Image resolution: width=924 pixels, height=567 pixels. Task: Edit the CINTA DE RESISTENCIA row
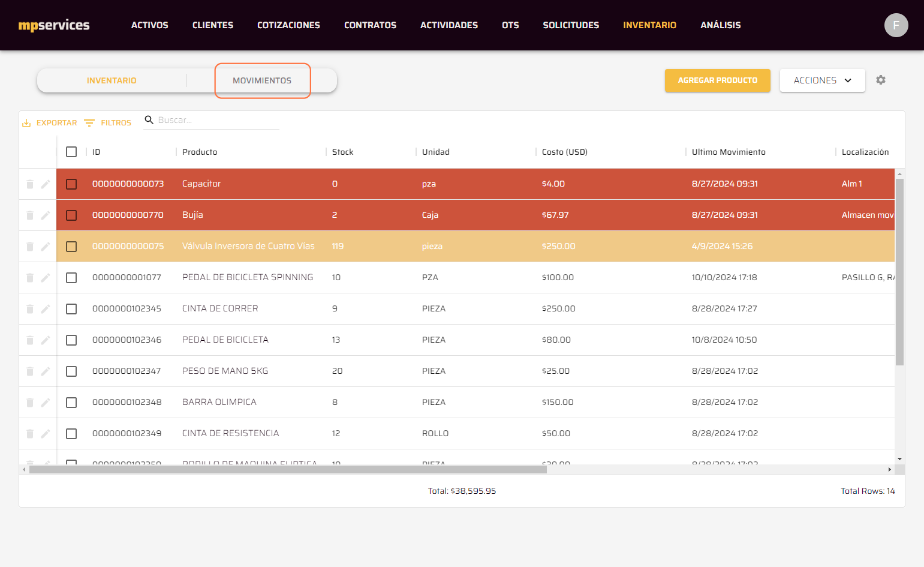click(46, 434)
